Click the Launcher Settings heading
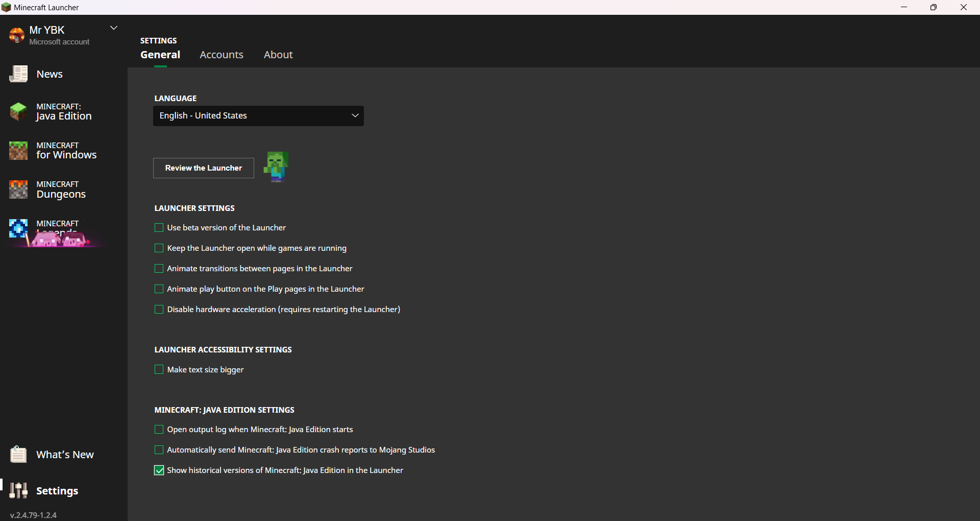Viewport: 980px width, 521px height. tap(194, 208)
